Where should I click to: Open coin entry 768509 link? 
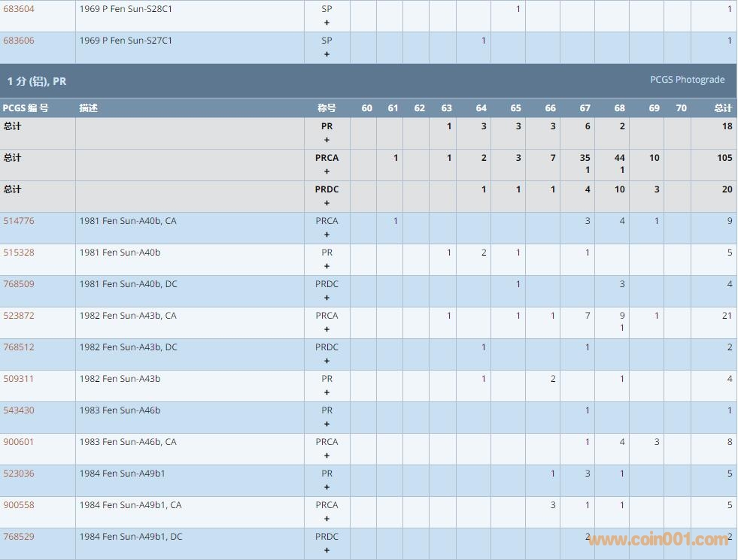tap(19, 284)
